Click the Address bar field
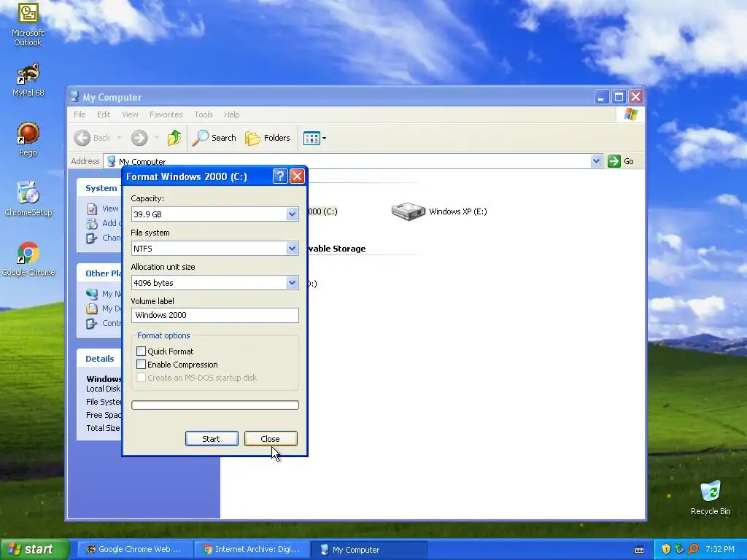Image resolution: width=747 pixels, height=560 pixels. point(353,161)
